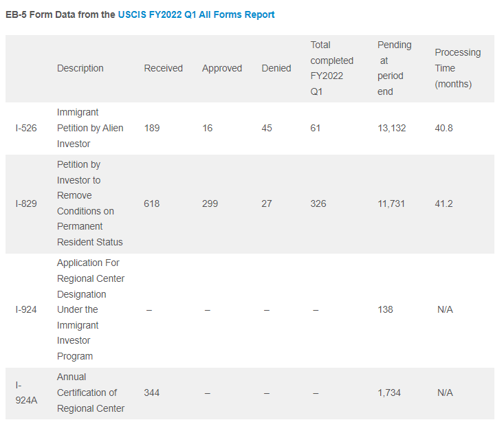Click the 618 received value for I-829
504x431 pixels.
tap(152, 203)
